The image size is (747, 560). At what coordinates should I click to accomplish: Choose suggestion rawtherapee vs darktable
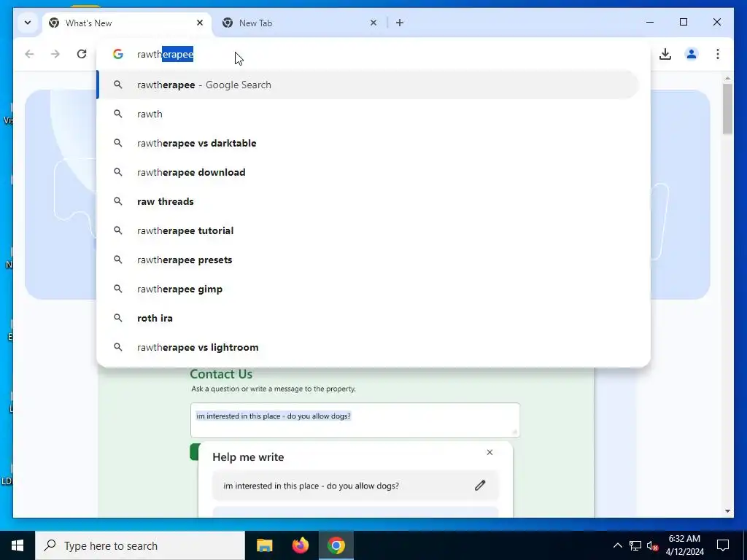pyautogui.click(x=368, y=143)
